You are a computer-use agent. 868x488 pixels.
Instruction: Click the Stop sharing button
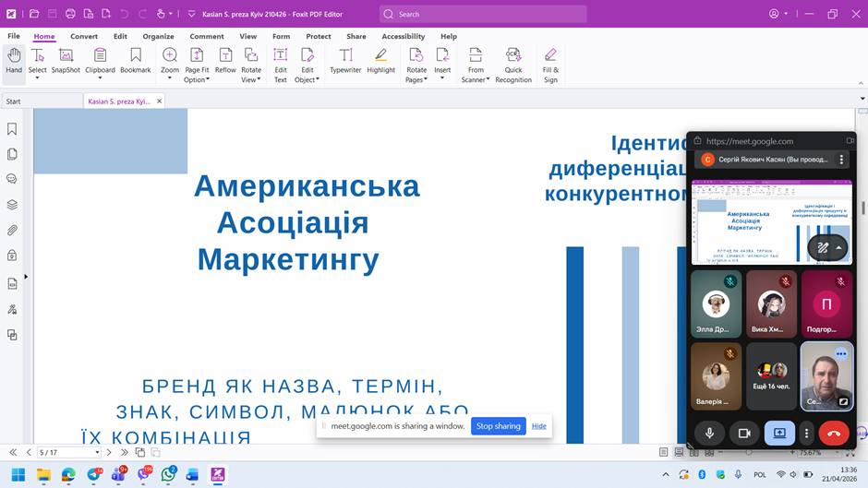tap(499, 426)
